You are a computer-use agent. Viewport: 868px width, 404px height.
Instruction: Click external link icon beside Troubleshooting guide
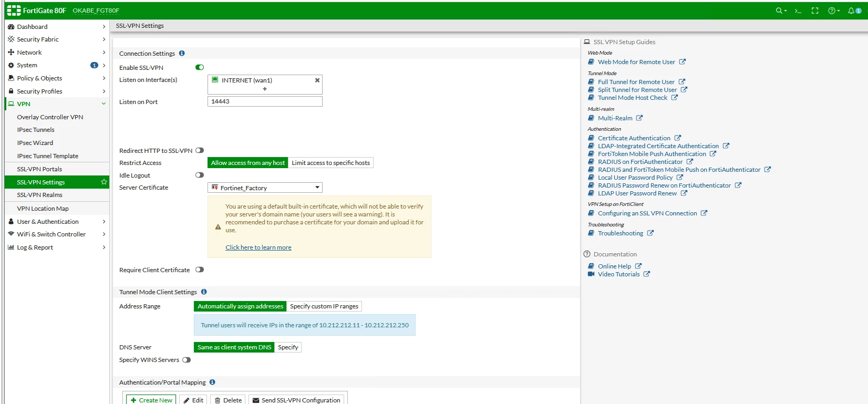coord(650,233)
